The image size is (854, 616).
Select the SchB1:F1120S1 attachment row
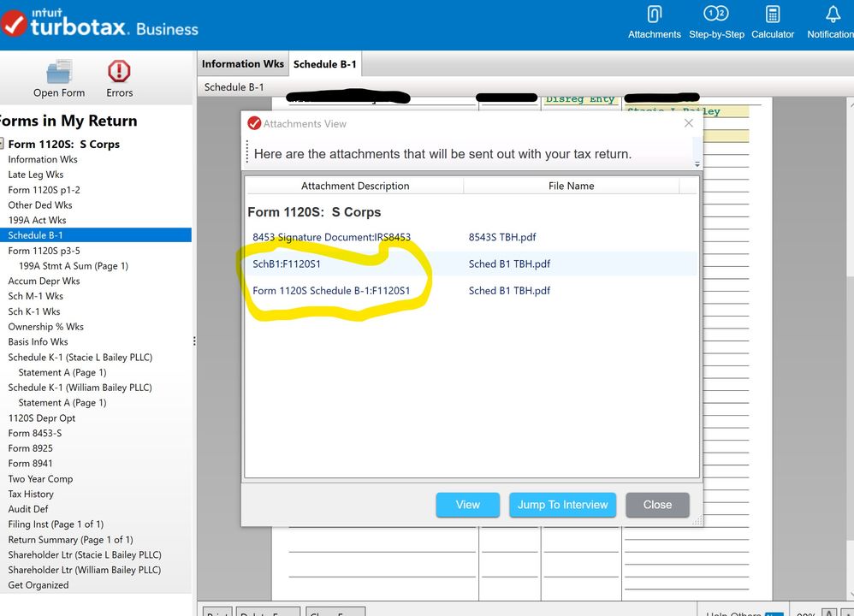[471, 264]
